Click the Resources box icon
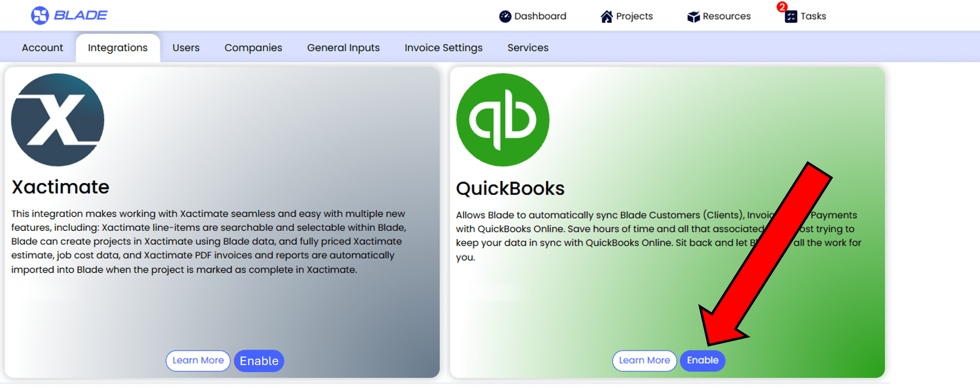The image size is (980, 391). pyautogui.click(x=693, y=17)
